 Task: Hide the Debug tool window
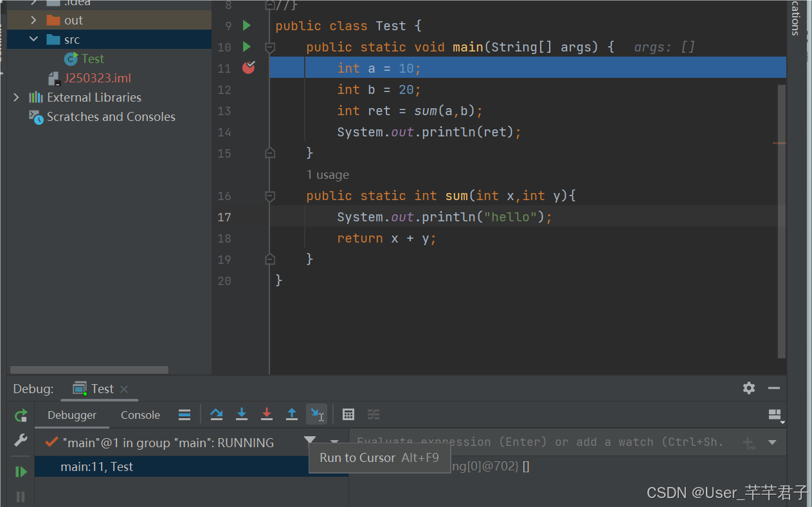tap(774, 388)
